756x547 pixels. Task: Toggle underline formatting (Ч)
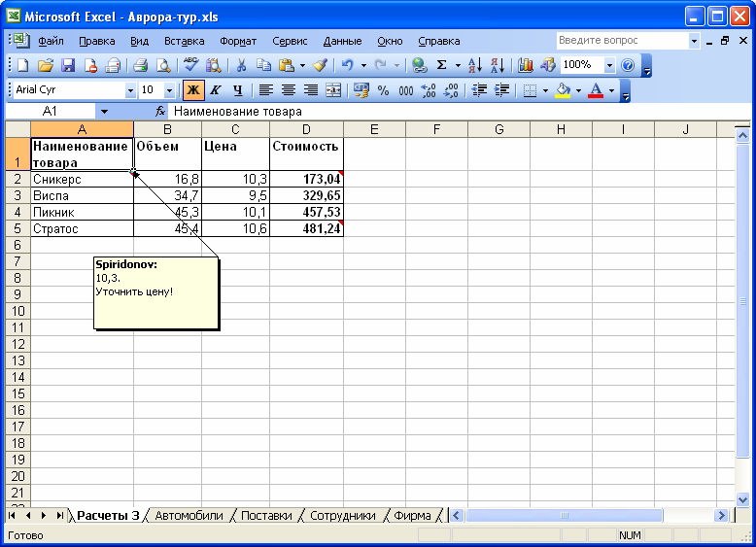pyautogui.click(x=238, y=90)
